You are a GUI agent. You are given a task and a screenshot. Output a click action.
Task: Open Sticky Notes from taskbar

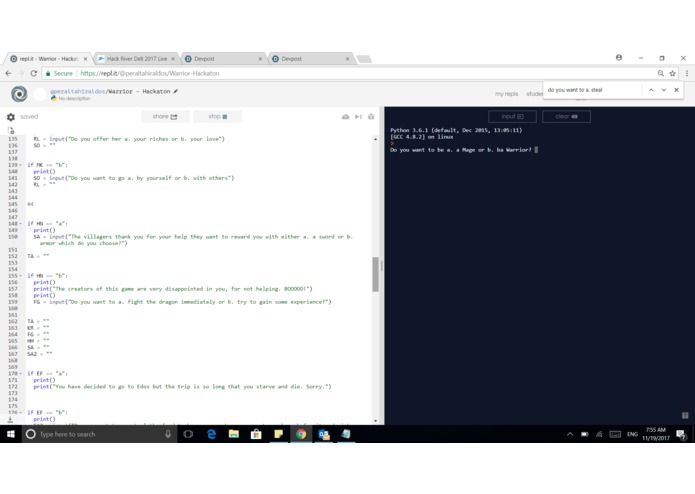tap(278, 434)
